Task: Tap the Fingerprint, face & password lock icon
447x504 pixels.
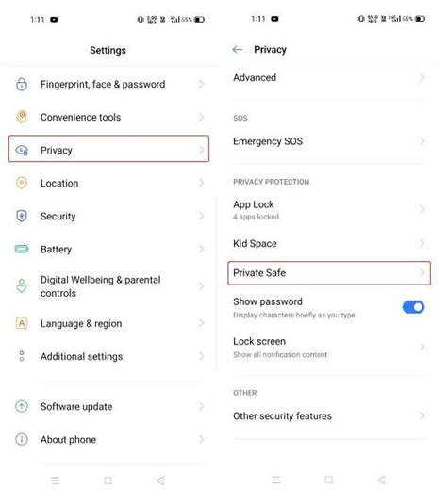Action: (x=22, y=84)
